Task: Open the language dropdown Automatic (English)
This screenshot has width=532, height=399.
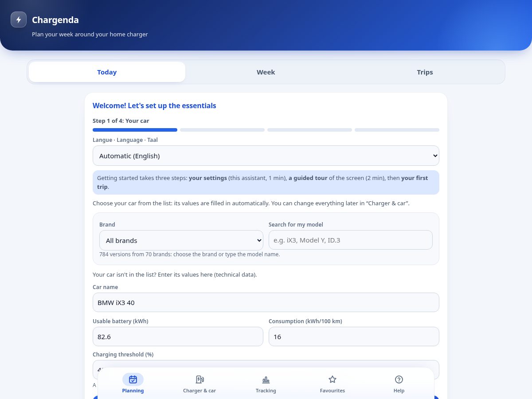Action: (x=266, y=156)
